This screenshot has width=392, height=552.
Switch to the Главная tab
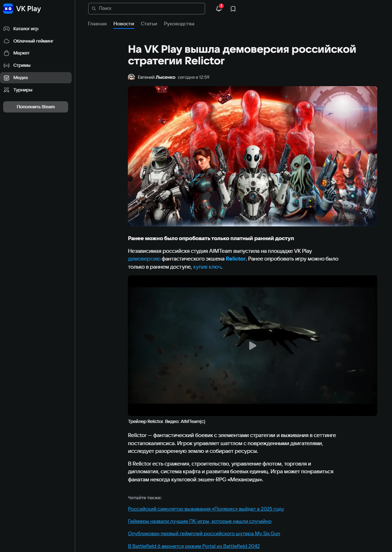tap(97, 24)
